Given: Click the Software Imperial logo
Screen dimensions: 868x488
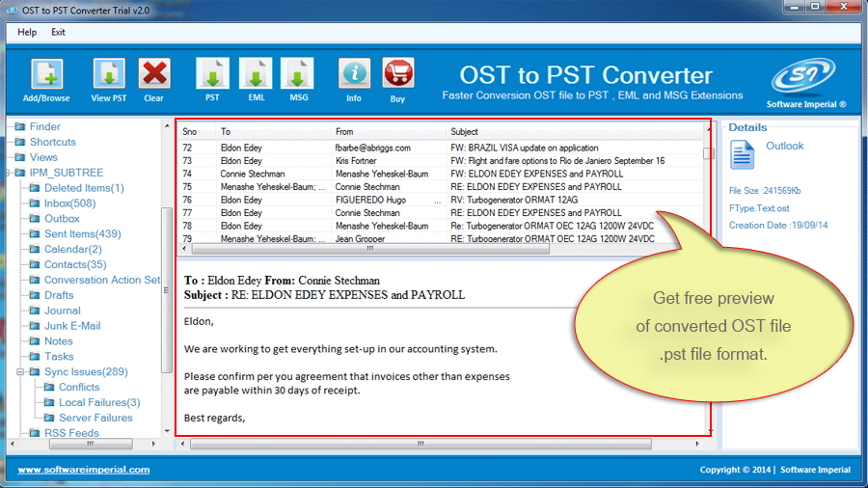Looking at the screenshot, I should (803, 75).
